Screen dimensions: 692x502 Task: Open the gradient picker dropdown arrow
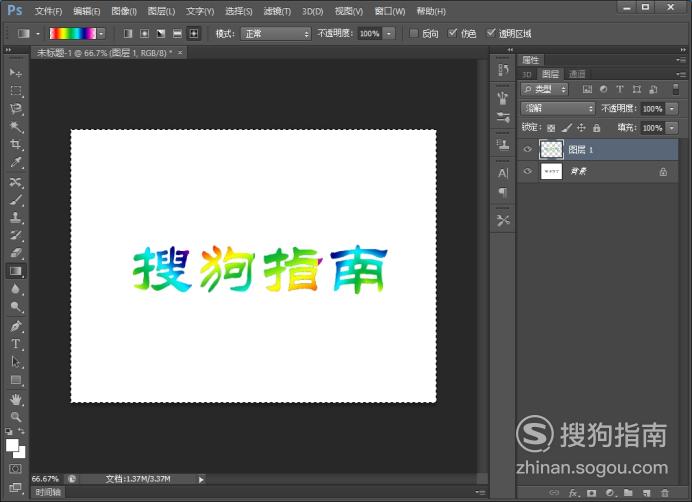pyautogui.click(x=102, y=34)
